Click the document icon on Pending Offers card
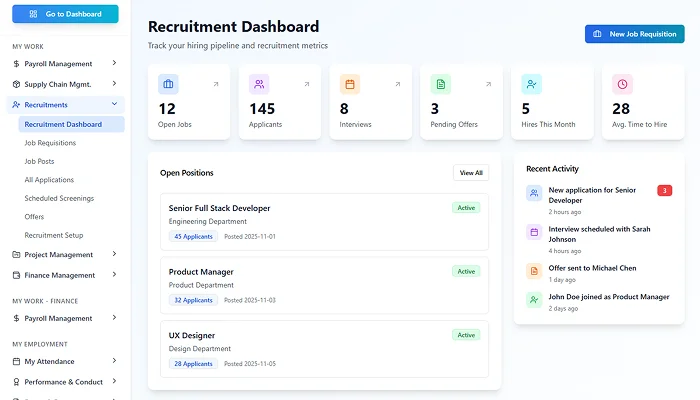Screen dimensions: 700x400 pos(440,84)
